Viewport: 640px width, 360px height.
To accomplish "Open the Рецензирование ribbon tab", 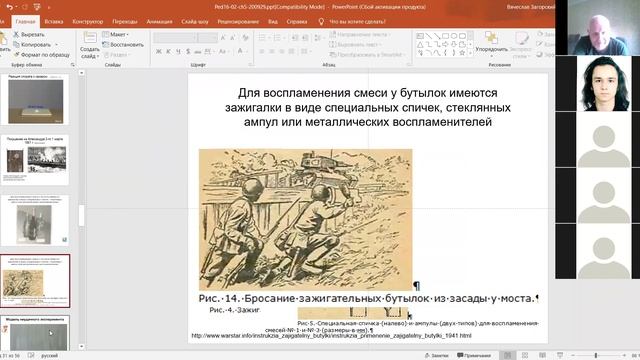I will [x=238, y=22].
